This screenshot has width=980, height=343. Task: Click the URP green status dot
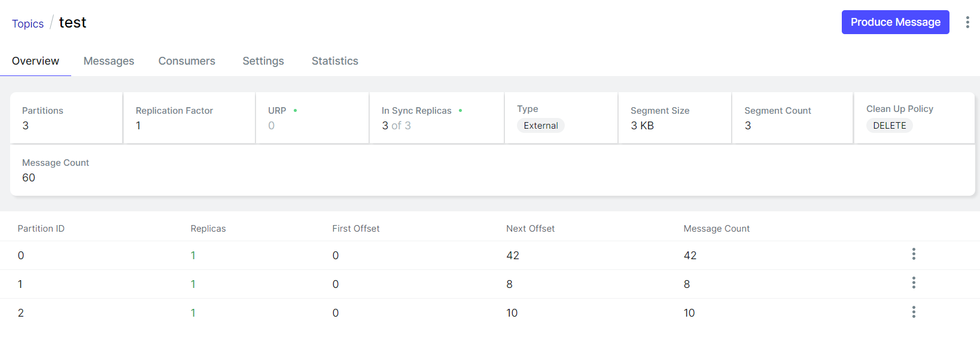[x=295, y=111]
